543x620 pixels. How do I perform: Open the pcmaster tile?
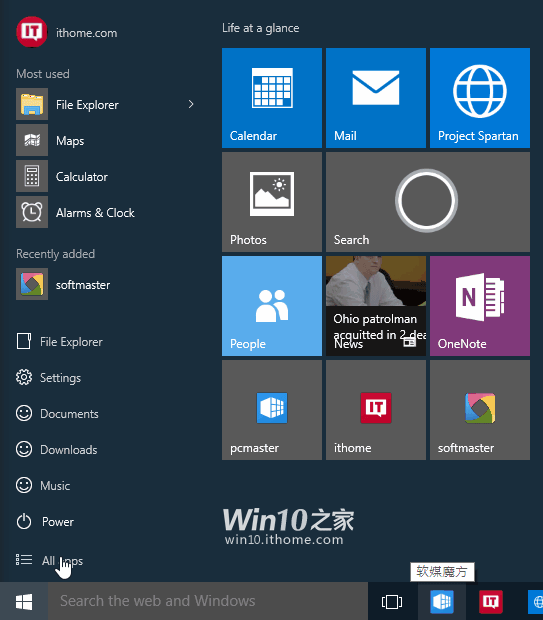(x=272, y=410)
